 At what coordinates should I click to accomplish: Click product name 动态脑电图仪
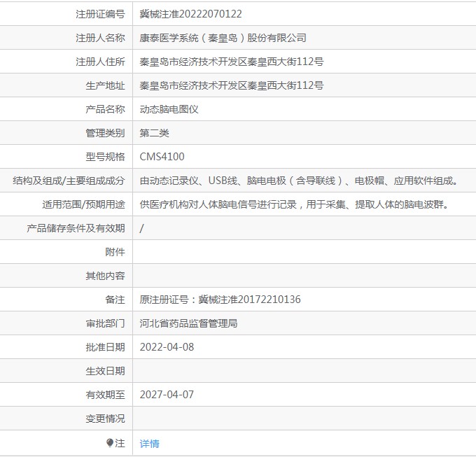pos(169,109)
